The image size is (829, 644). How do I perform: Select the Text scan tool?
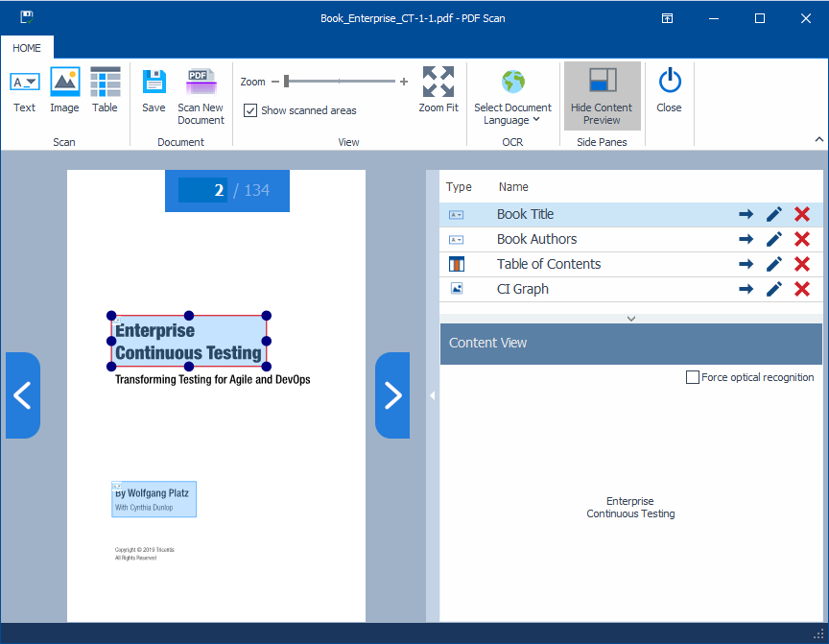tap(24, 89)
